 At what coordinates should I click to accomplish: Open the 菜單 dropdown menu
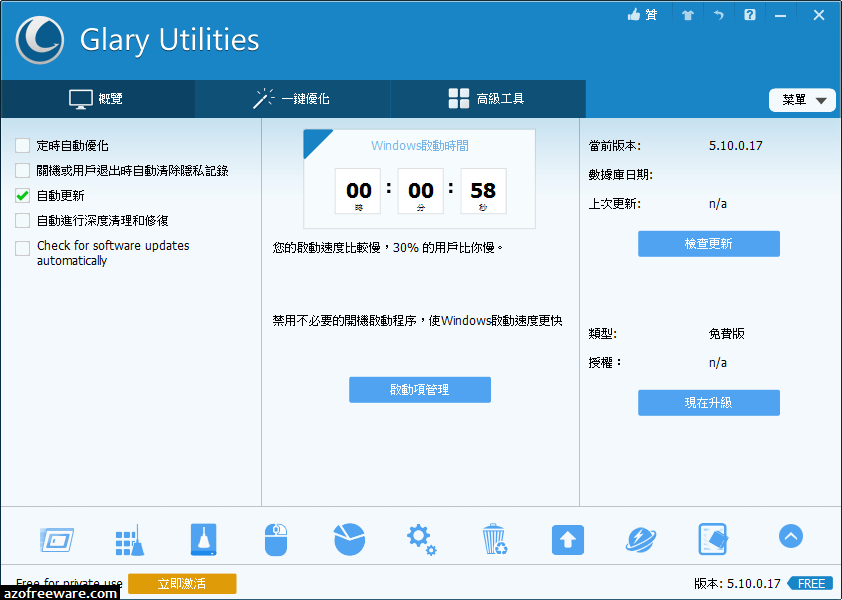point(802,100)
